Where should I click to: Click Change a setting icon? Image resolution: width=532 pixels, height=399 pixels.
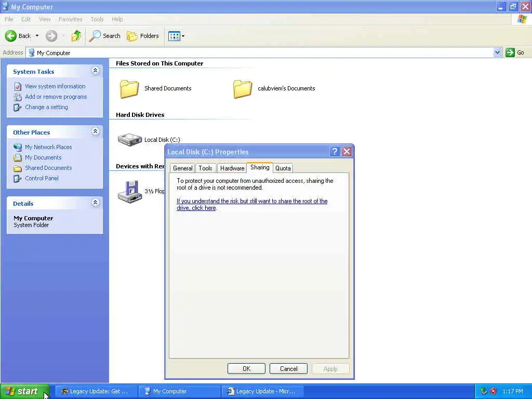coord(18,108)
